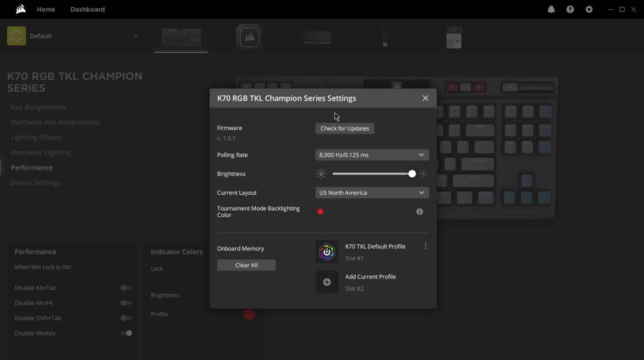Open the Polling Rate dropdown
Screen dimensions: 644x360
click(x=372, y=155)
